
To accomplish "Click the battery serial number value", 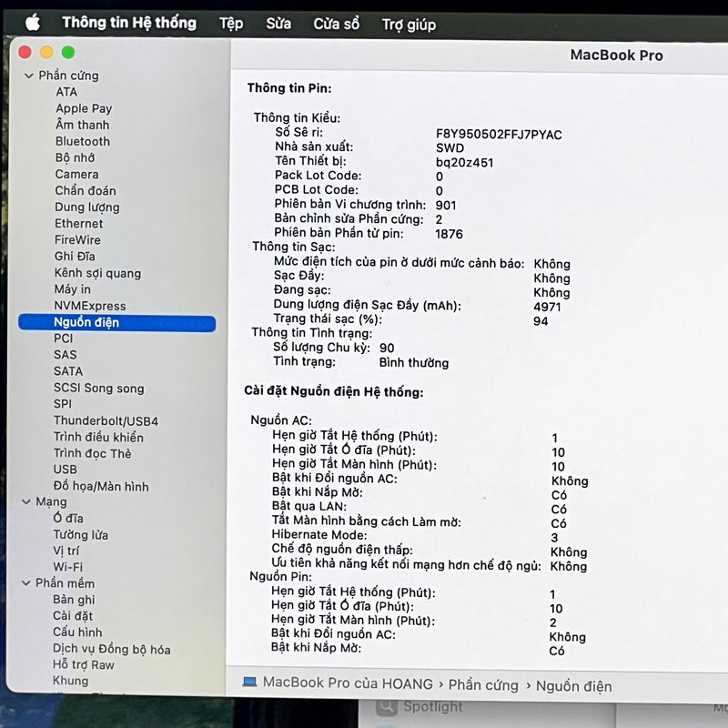I will point(499,134).
